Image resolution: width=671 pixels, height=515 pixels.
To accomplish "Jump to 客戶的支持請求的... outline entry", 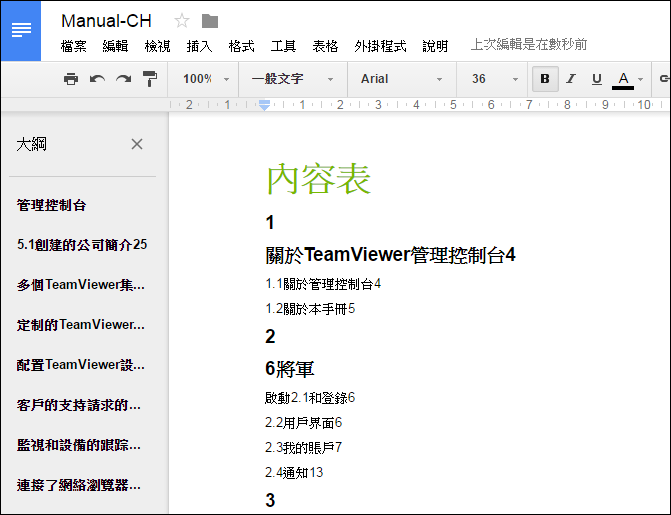I will point(78,405).
